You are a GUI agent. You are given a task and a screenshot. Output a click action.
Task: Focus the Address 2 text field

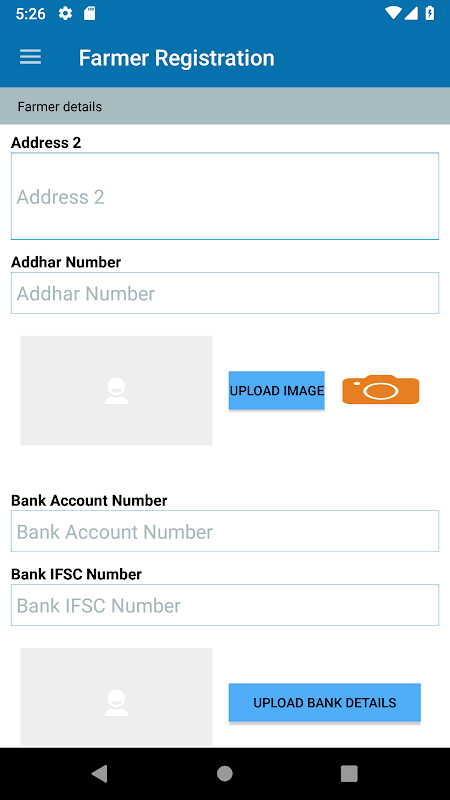tap(225, 196)
